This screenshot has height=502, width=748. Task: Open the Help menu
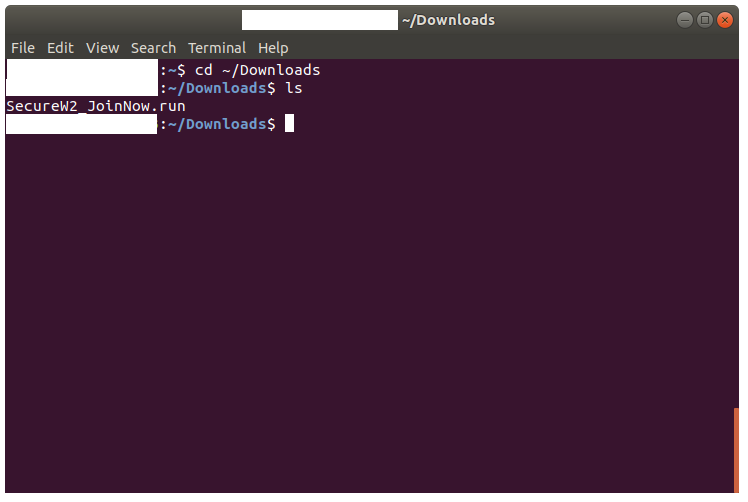273,48
